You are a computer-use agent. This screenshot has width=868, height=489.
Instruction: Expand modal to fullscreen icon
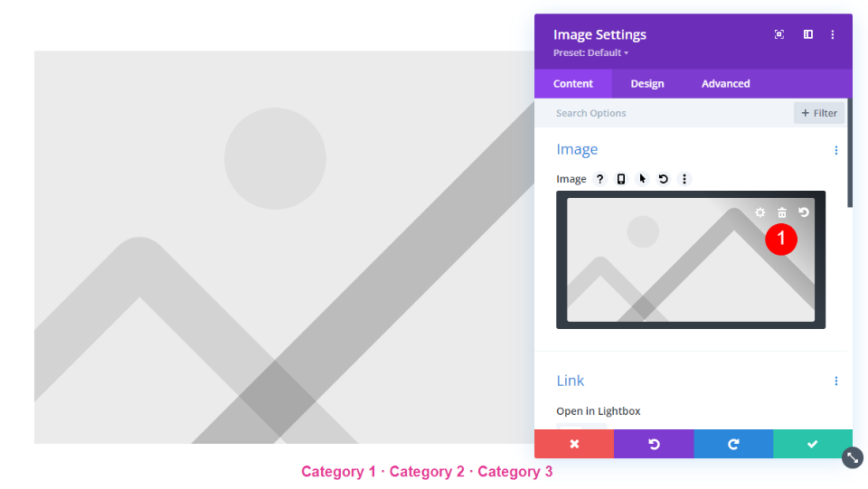coord(778,34)
